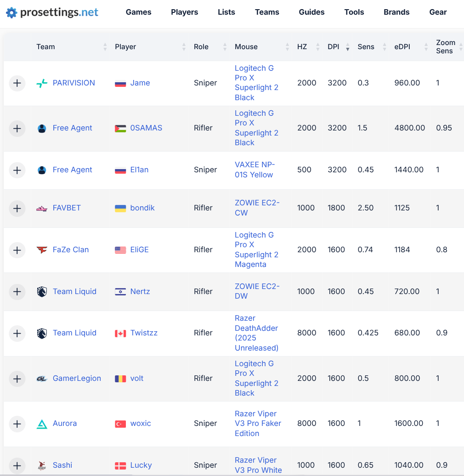Expand woxic row details

pyautogui.click(x=17, y=424)
